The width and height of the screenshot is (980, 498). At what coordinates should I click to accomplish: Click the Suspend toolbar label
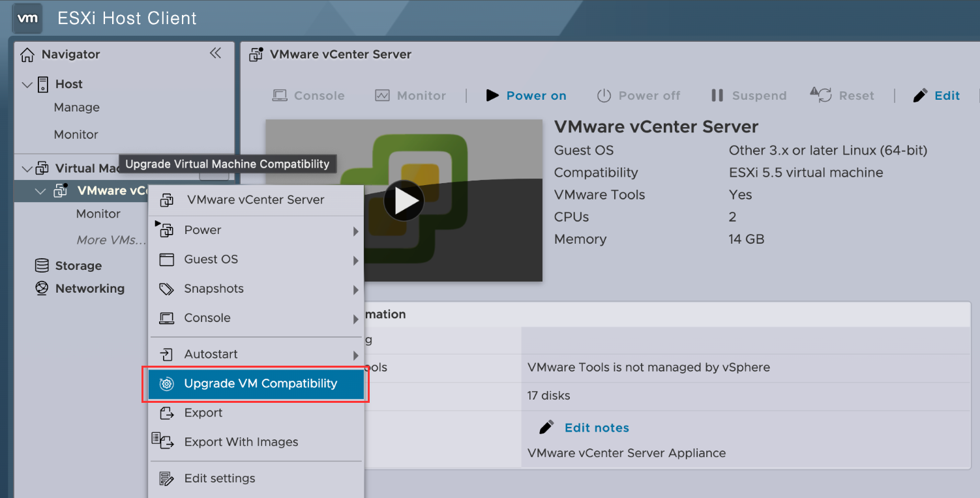(760, 95)
